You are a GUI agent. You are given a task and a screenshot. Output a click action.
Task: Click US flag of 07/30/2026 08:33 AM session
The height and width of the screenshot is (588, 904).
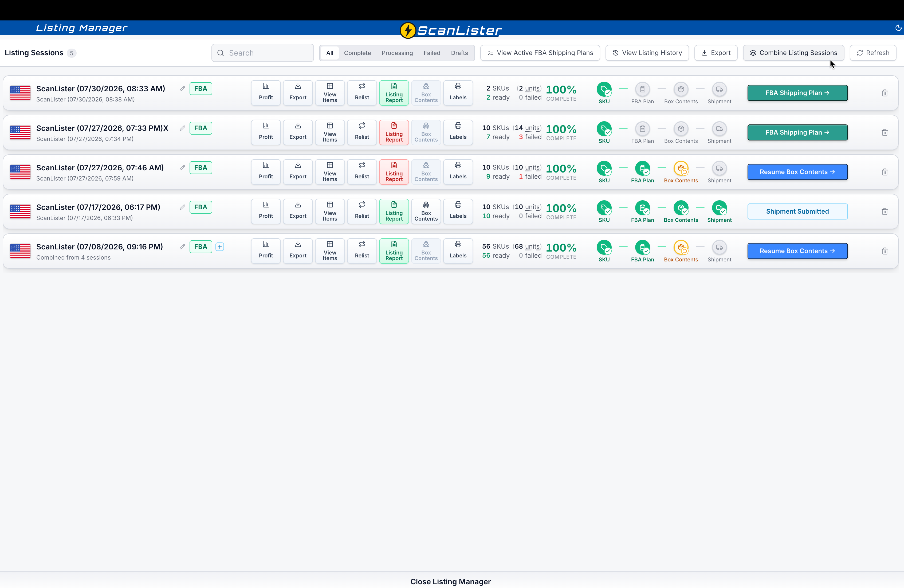click(x=20, y=93)
